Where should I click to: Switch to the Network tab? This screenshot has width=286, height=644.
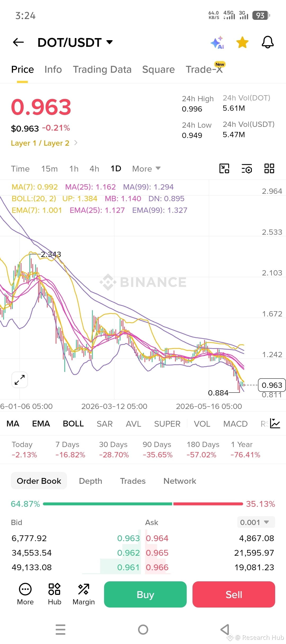[180, 481]
